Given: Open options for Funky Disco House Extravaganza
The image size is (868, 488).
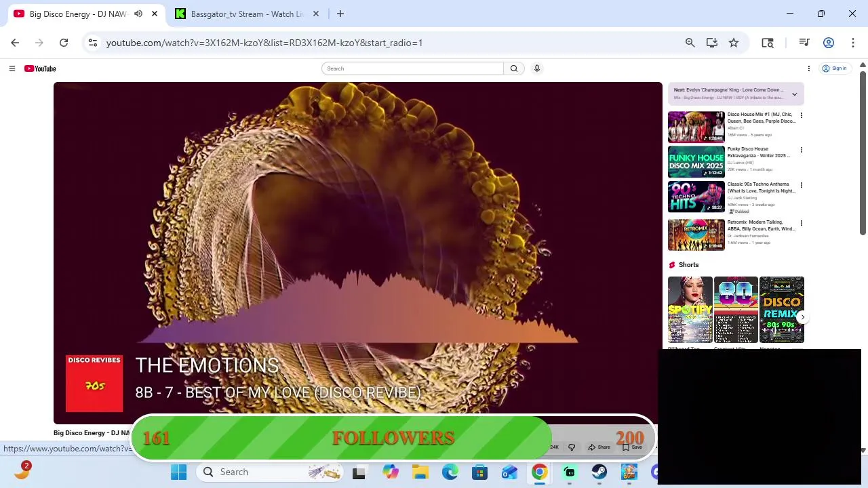Looking at the screenshot, I should pyautogui.click(x=801, y=150).
